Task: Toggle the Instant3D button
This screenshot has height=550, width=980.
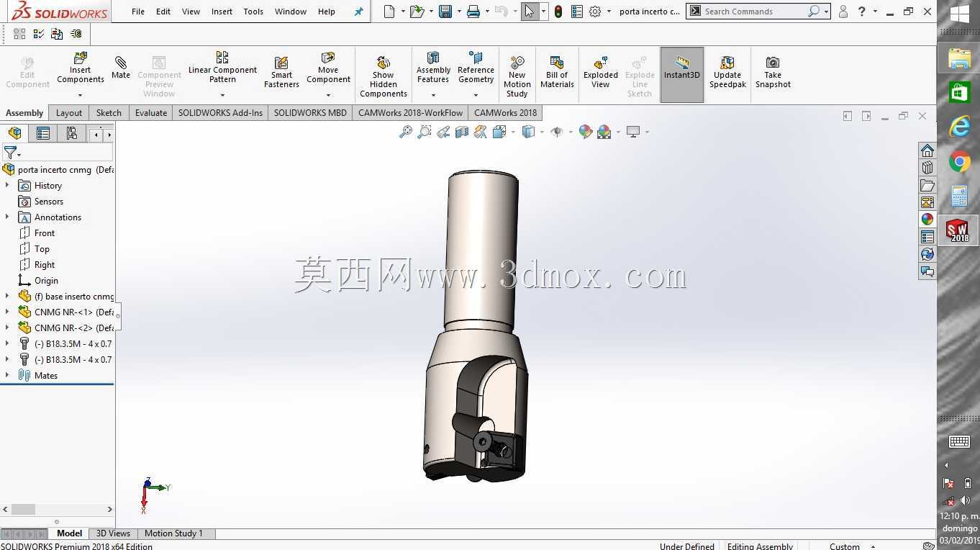Action: coord(682,75)
